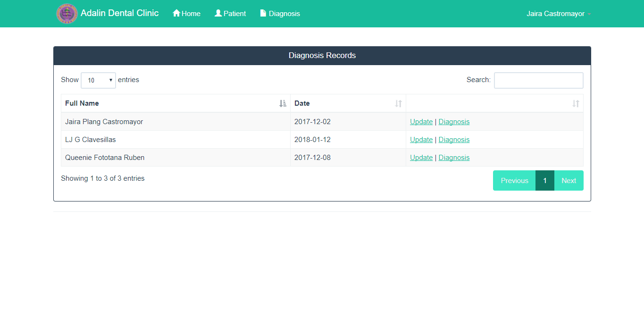
Task: Open Update for Jaira Plang Castromayor
Action: tap(421, 121)
